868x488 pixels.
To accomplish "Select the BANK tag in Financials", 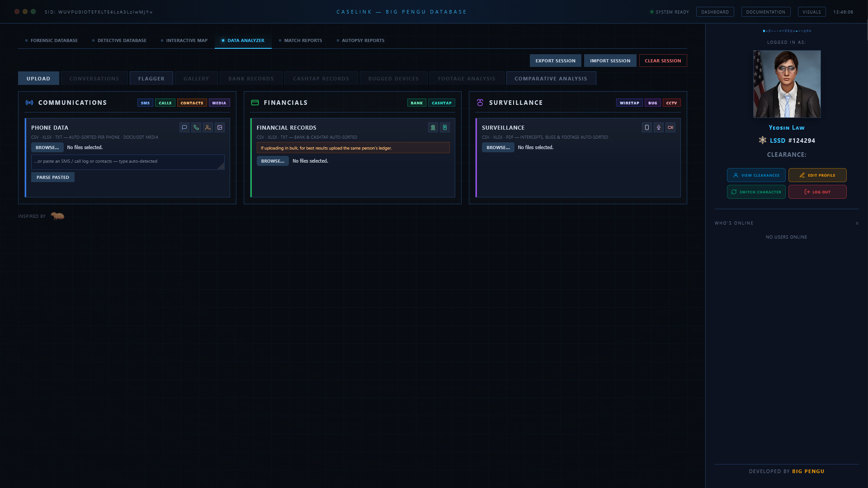I will pyautogui.click(x=417, y=103).
